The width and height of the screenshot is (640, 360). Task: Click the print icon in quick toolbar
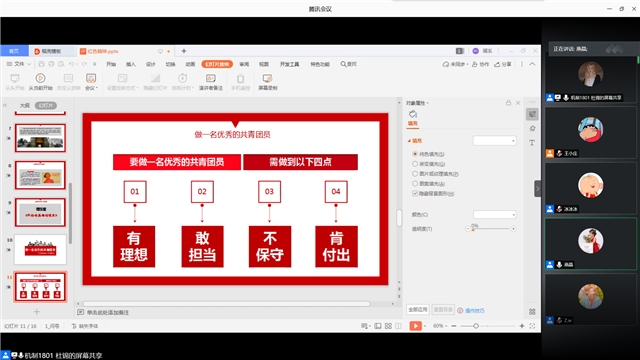[x=51, y=64]
